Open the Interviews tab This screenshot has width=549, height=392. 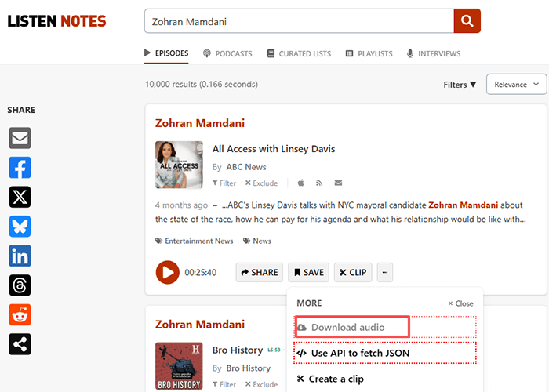pos(434,53)
